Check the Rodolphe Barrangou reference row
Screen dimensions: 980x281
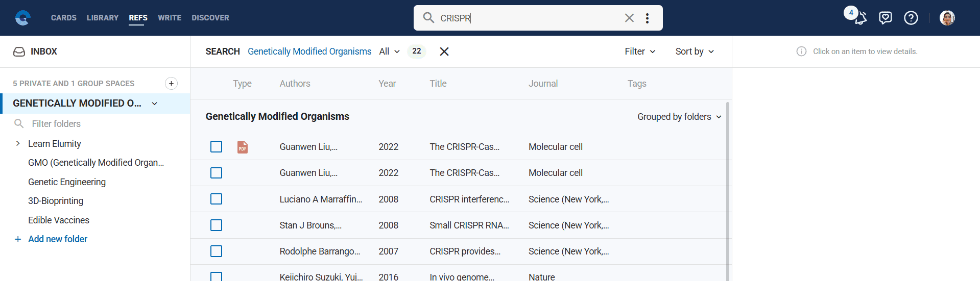tap(217, 251)
